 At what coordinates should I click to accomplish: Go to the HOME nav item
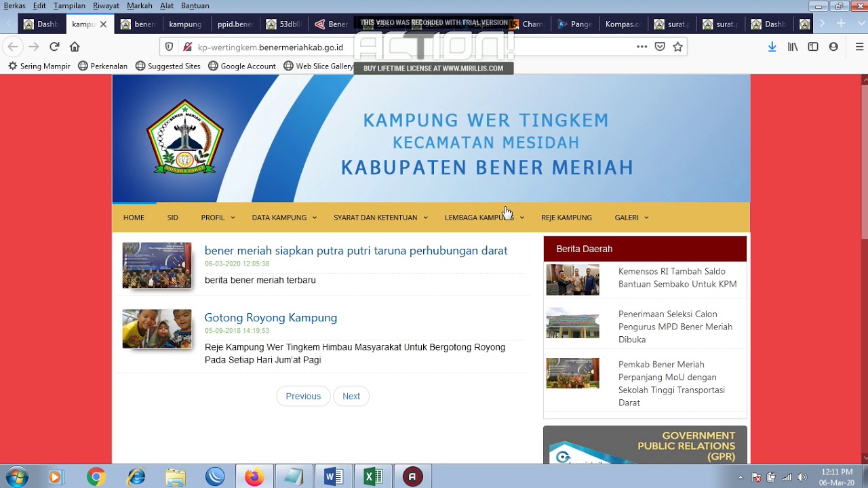[x=134, y=218]
